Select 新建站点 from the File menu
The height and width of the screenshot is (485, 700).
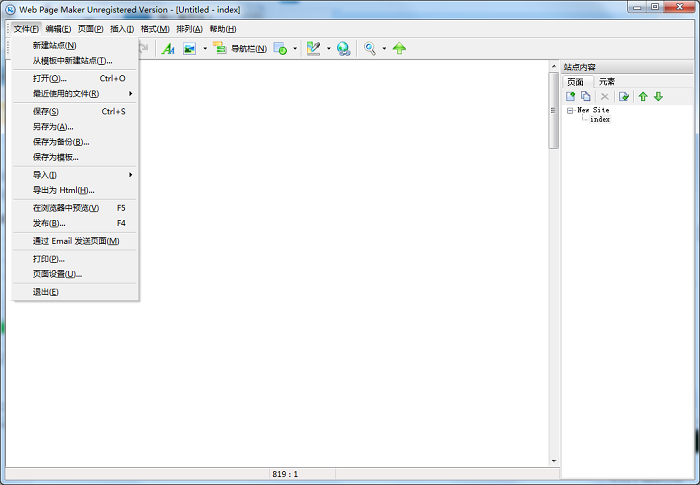(x=54, y=45)
